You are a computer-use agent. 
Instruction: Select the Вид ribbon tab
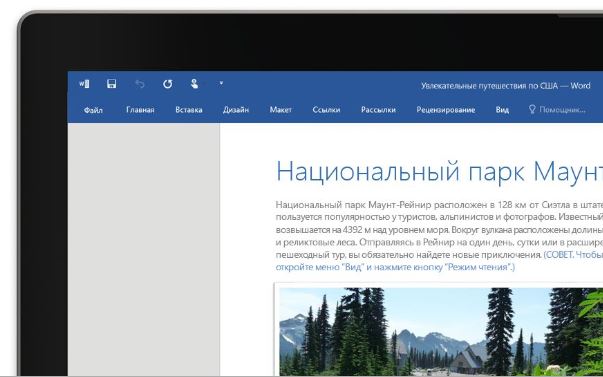tap(502, 110)
